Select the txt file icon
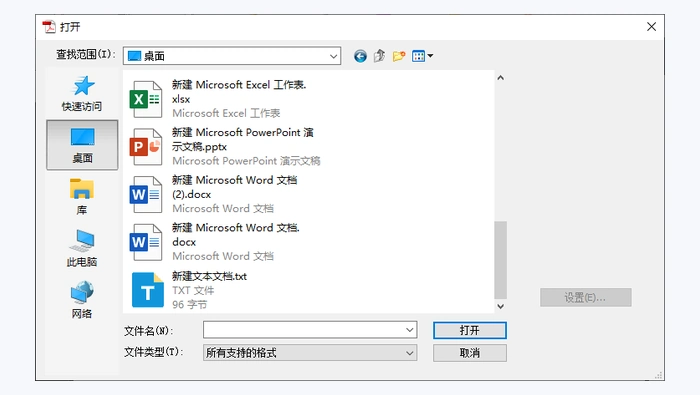 [x=147, y=290]
